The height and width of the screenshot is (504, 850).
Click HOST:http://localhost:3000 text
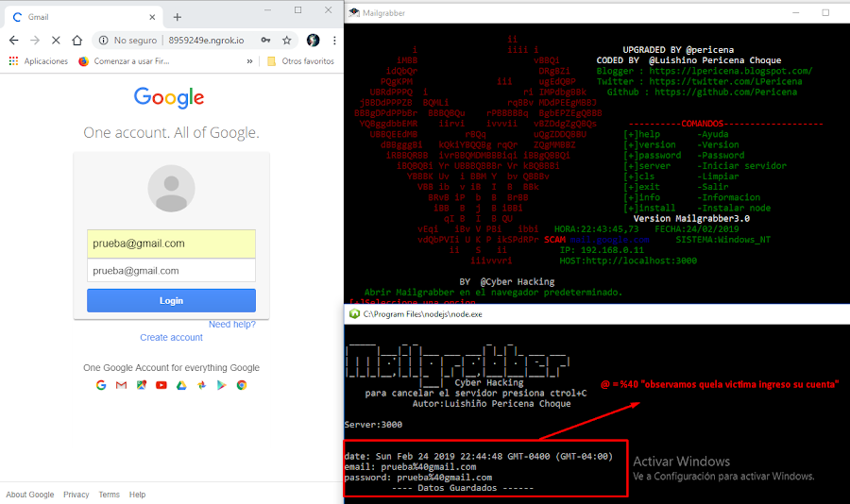click(628, 260)
